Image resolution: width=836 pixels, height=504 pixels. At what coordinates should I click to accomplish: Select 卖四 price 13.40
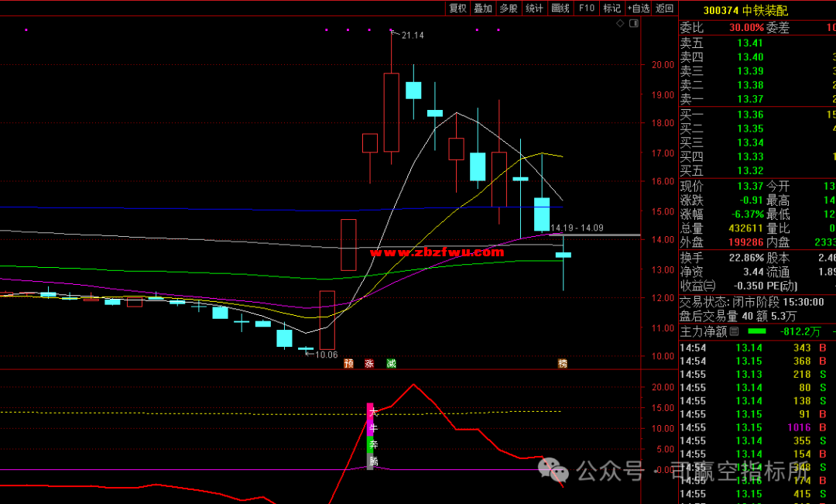click(750, 57)
